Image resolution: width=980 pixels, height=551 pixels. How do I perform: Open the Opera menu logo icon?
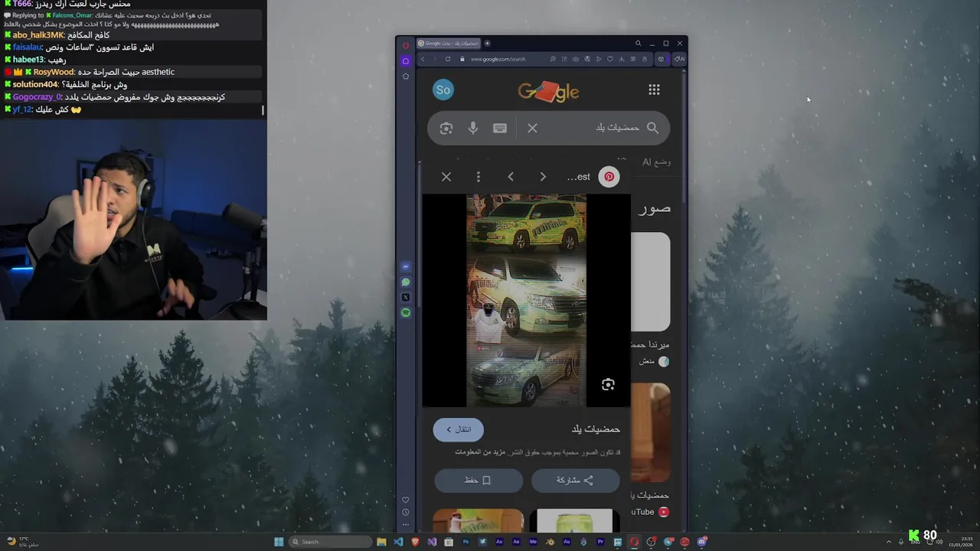coord(406,45)
